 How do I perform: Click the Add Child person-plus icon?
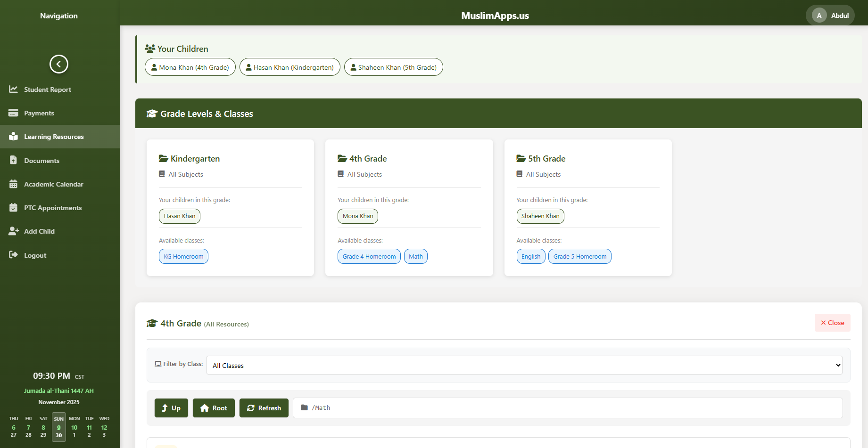click(14, 231)
